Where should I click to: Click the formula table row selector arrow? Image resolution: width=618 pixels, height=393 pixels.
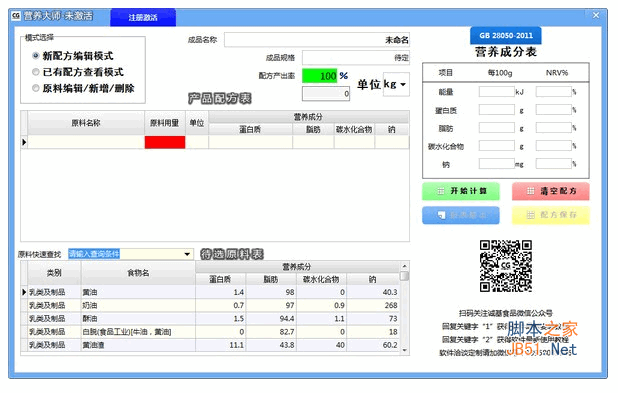coord(24,142)
